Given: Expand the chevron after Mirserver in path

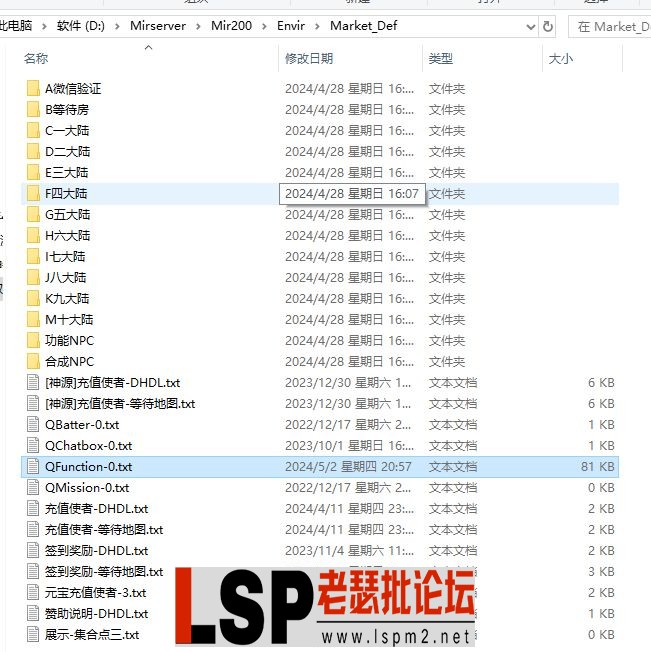Looking at the screenshot, I should [198, 26].
